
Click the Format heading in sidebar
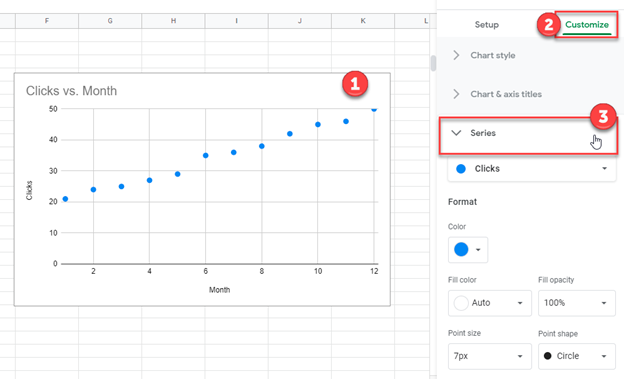pyautogui.click(x=462, y=202)
